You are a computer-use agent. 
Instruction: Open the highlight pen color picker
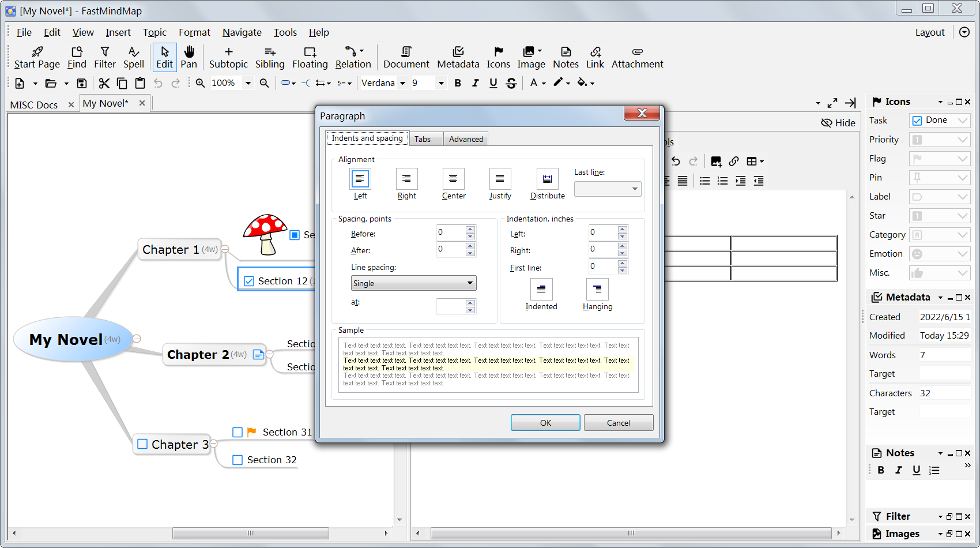[561, 83]
